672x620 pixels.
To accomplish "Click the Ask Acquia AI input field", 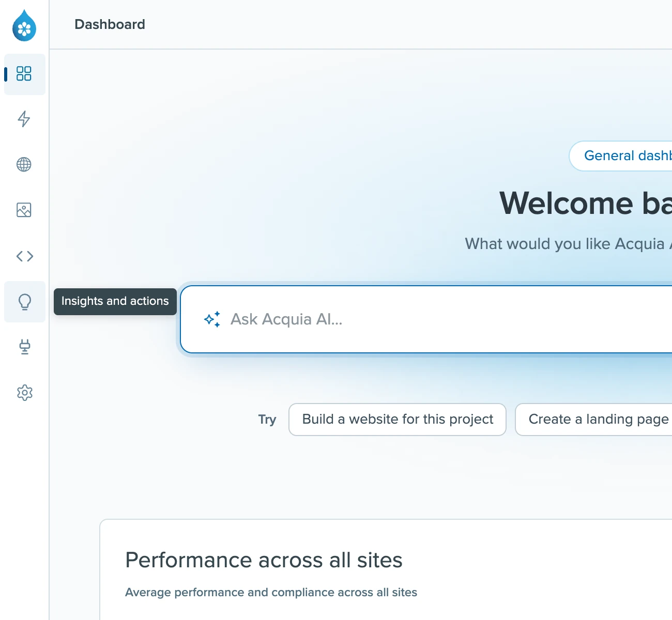I will pyautogui.click(x=426, y=319).
